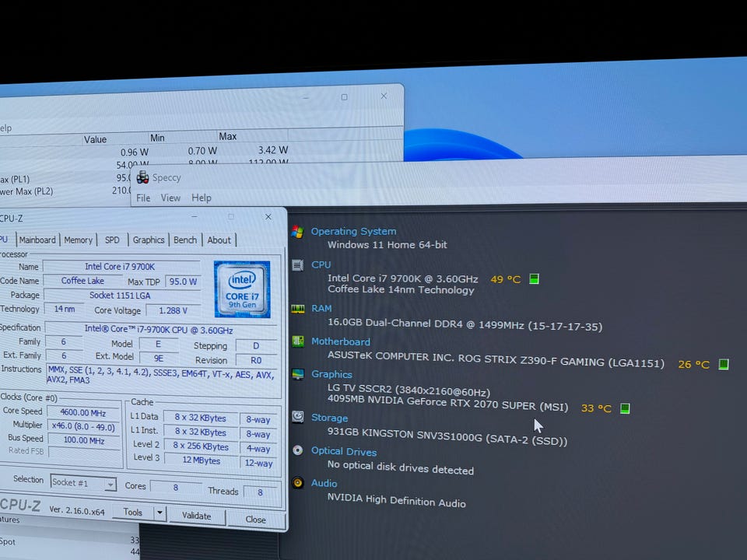
Task: Click the Max TDP 95.0 W field
Action: (183, 282)
